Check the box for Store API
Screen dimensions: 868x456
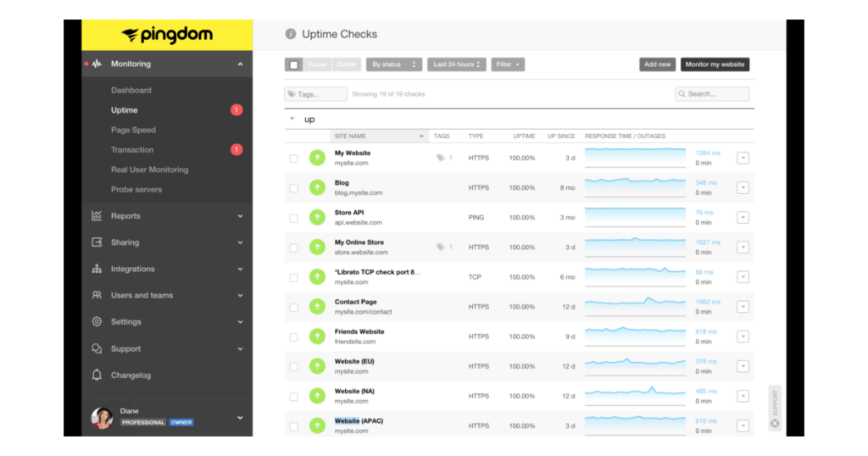click(x=294, y=218)
